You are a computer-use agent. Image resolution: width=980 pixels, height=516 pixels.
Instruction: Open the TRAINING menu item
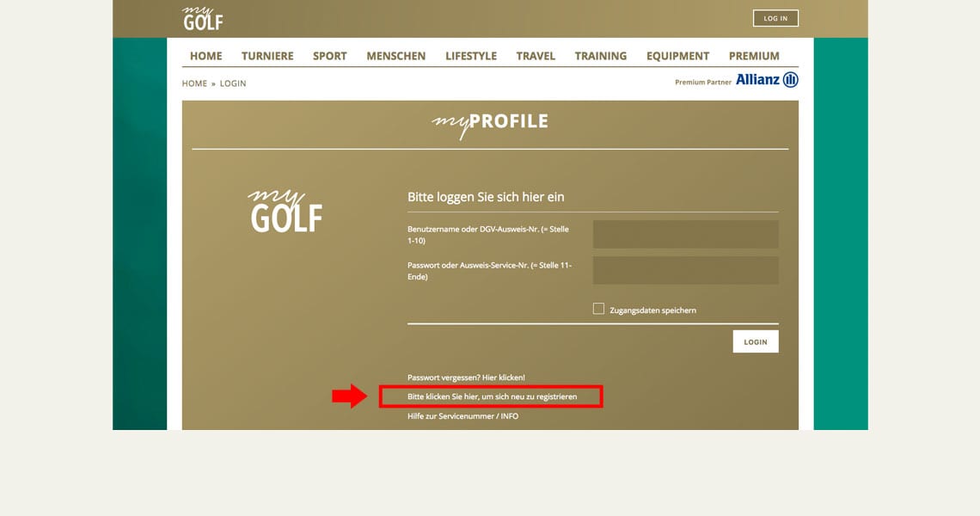tap(601, 56)
